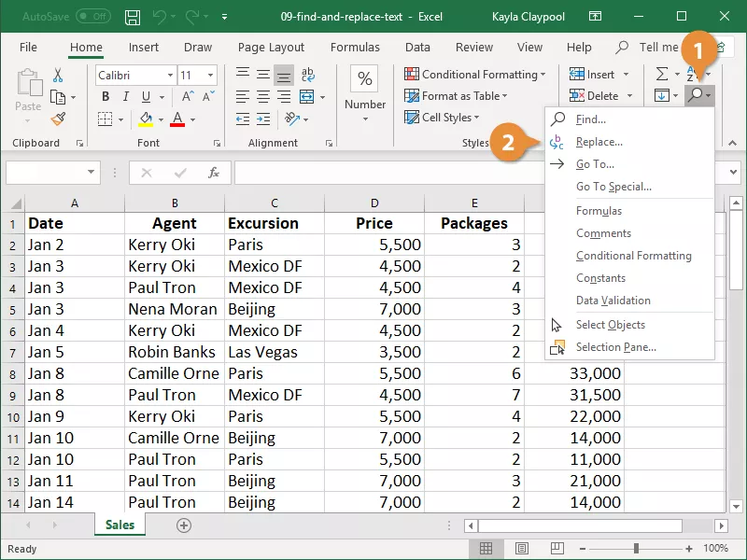Click the Format Painter brush icon
This screenshot has width=747, height=560.
coord(58,119)
